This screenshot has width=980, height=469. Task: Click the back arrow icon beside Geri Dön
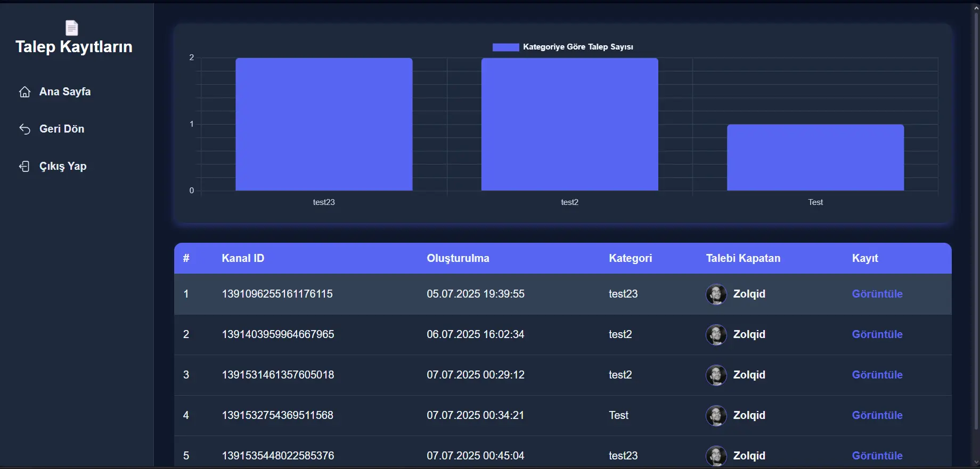(x=24, y=129)
